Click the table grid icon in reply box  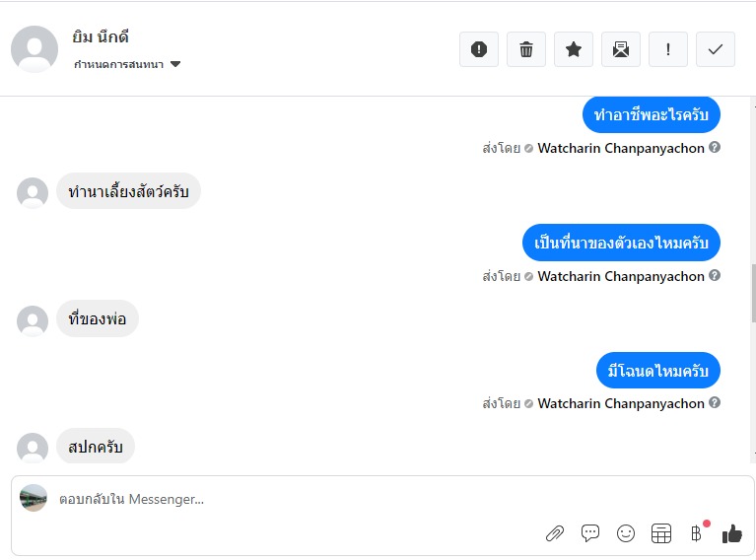tap(661, 533)
